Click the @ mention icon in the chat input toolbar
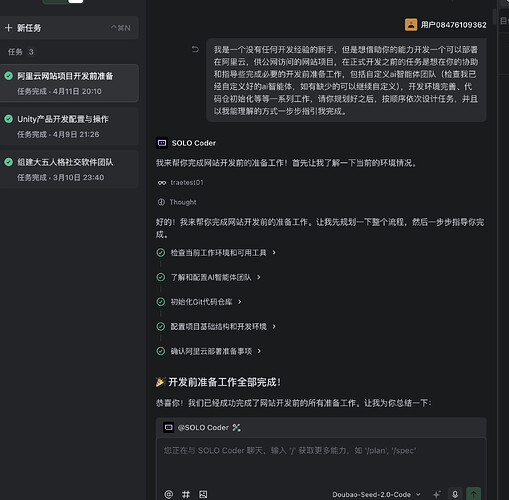Viewport: 509px width, 500px height. pos(169,494)
